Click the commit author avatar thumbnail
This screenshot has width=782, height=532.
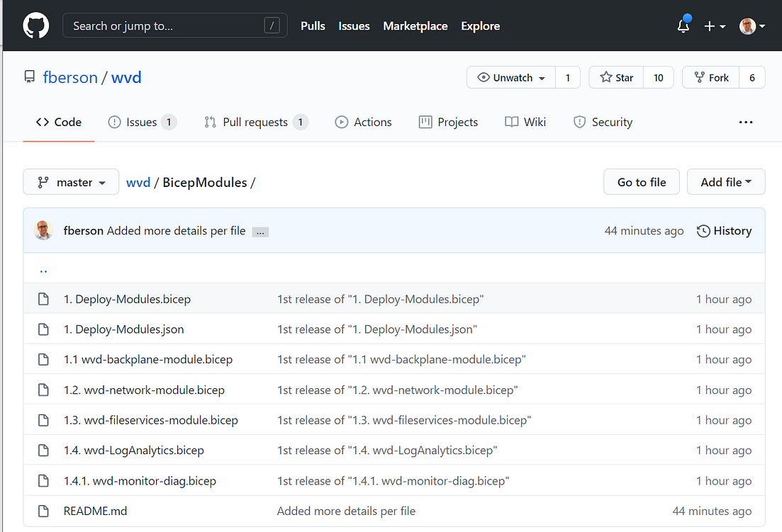43,231
